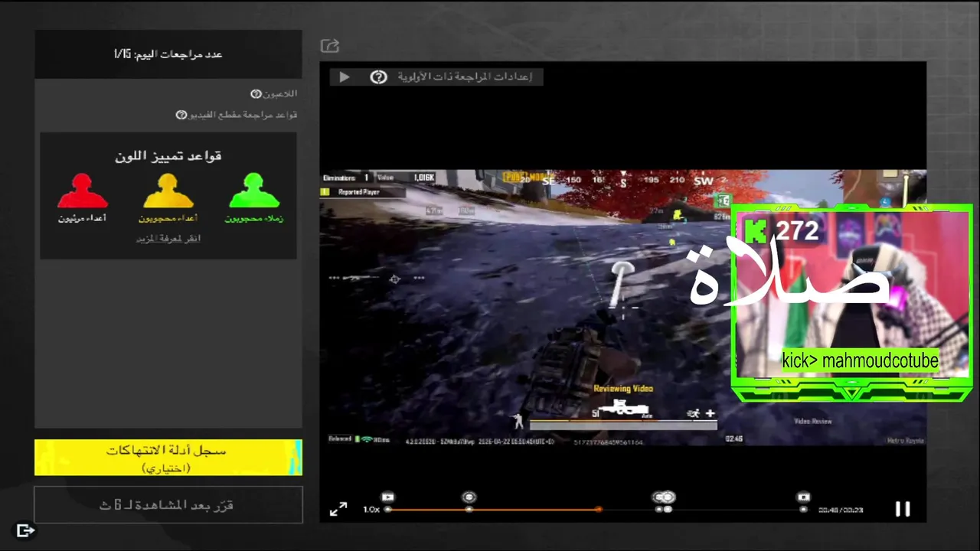Click the Reported Player label in video
This screenshot has height=551, width=980.
359,192
